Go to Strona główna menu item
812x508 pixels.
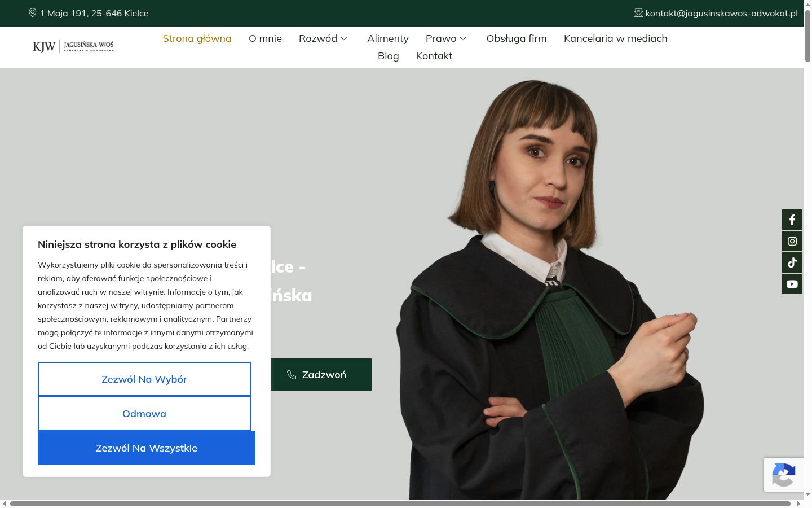coord(197,38)
